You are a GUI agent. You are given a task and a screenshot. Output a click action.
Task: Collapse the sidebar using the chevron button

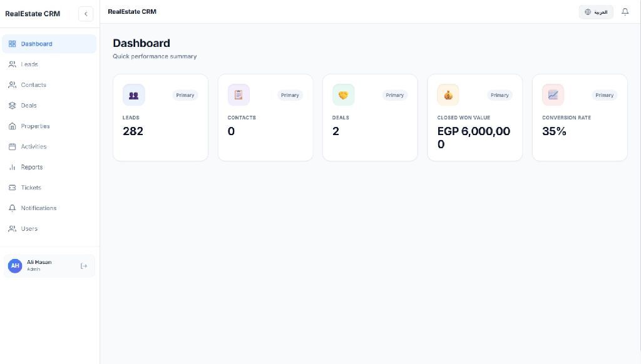[x=86, y=14]
